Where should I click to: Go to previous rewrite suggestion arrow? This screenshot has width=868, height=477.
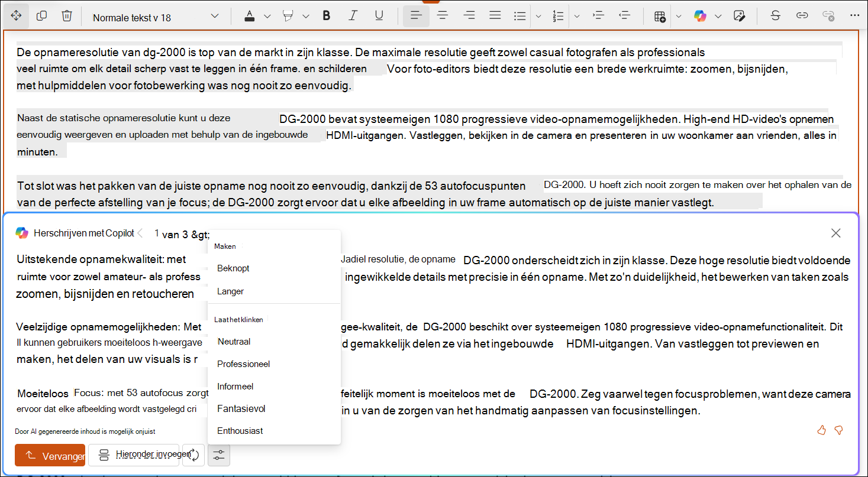140,233
